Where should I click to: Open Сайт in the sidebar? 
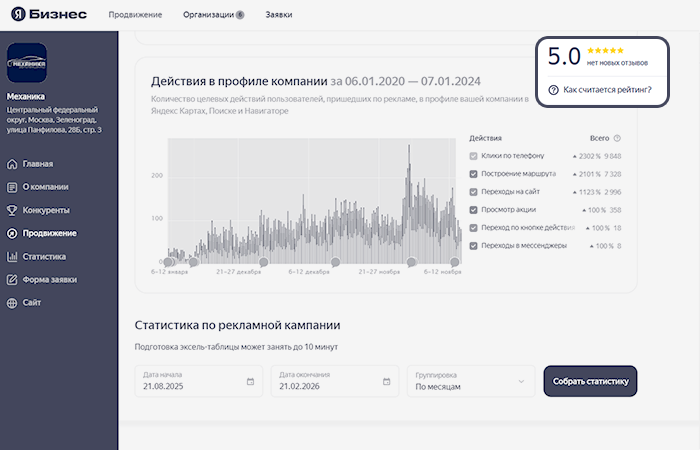24,303
